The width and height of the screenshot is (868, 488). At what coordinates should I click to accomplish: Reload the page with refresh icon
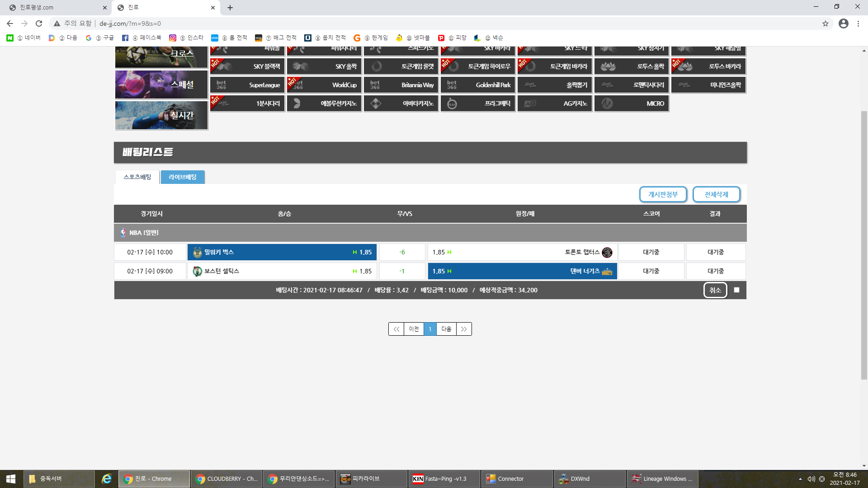(39, 23)
